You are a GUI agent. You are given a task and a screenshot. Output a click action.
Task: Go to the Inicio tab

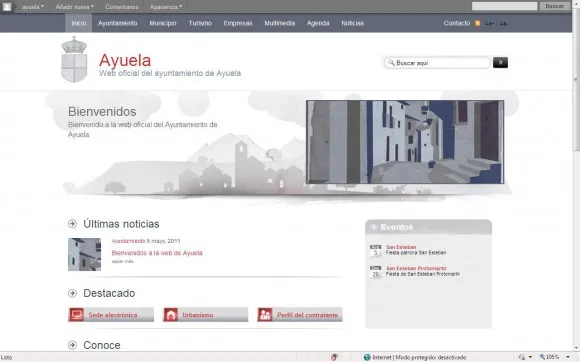pyautogui.click(x=78, y=23)
